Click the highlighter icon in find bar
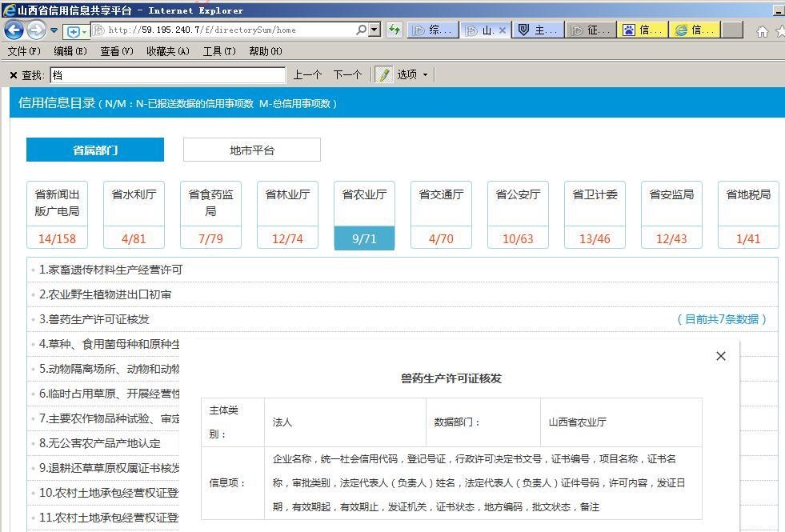Viewport: 785px width, 532px height. [384, 74]
